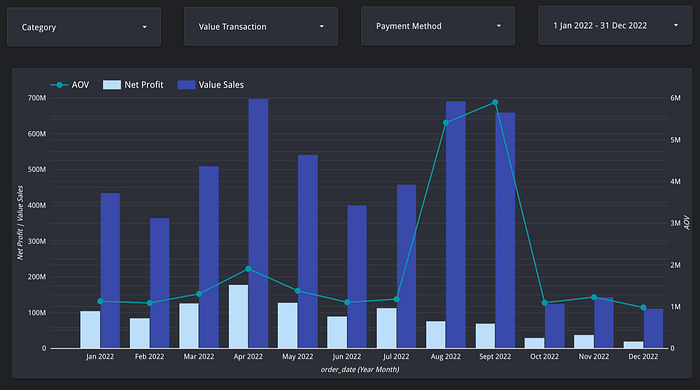Select the Jul 2022 Net Profit bar
The image size is (700, 390).
pos(387,328)
